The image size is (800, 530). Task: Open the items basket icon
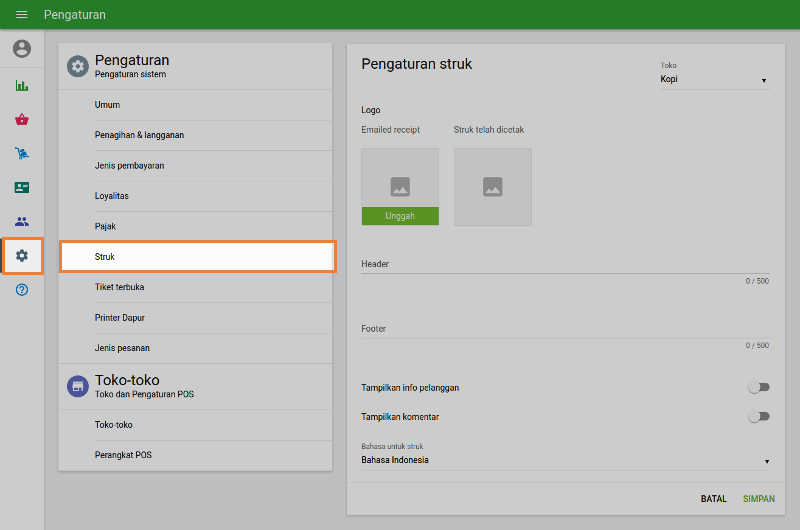(22, 120)
